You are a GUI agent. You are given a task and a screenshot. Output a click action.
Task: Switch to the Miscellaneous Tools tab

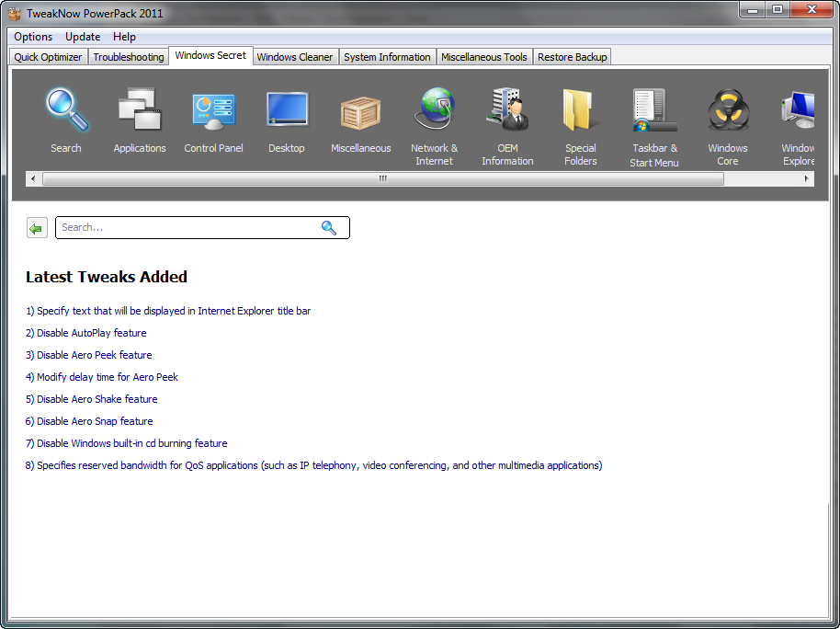pyautogui.click(x=484, y=57)
